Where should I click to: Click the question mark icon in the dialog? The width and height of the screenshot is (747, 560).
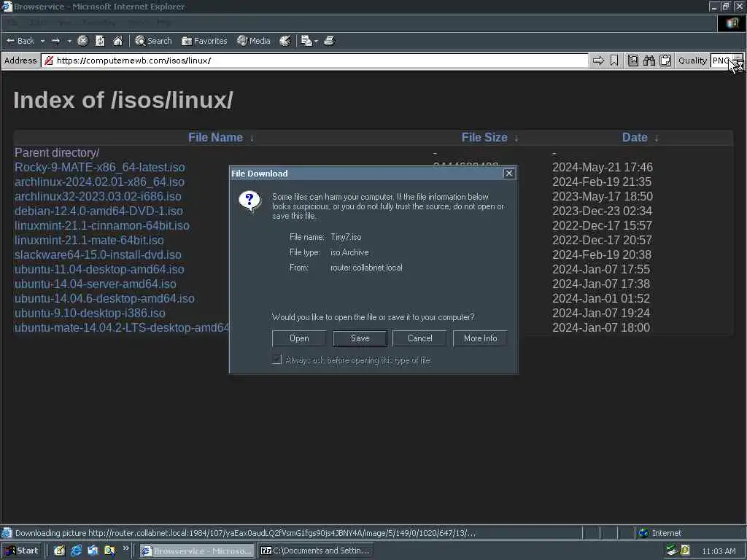[x=249, y=201]
